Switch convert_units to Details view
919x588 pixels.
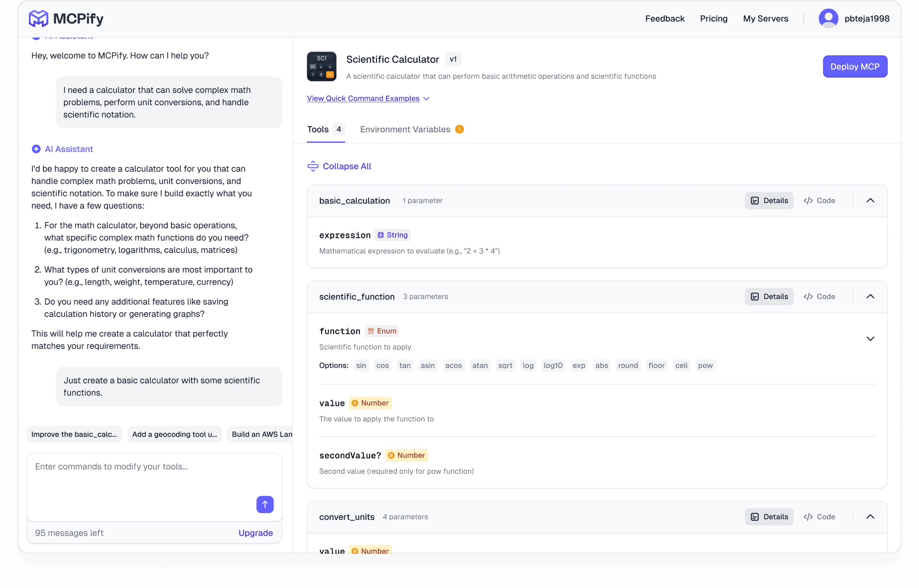pyautogui.click(x=768, y=517)
